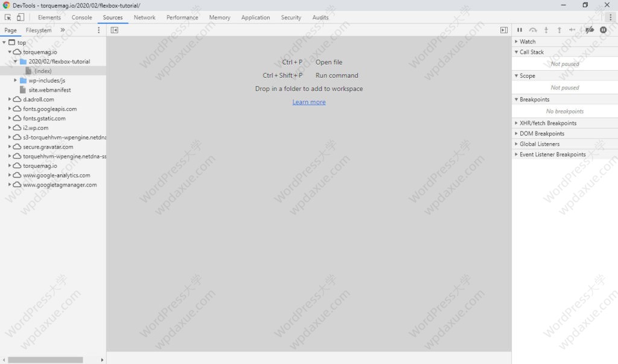Switch to the Memory tab
This screenshot has width=618, height=364.
tap(220, 18)
